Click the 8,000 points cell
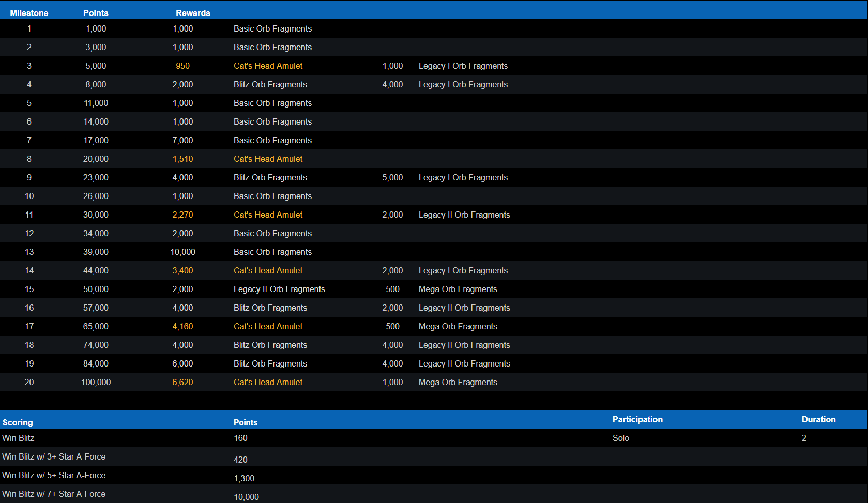 [96, 84]
